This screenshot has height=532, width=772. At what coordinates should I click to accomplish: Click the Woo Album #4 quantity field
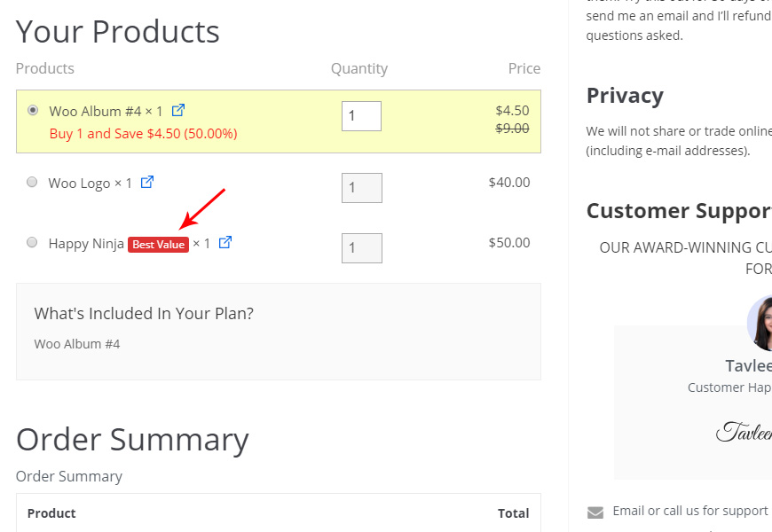[361, 116]
